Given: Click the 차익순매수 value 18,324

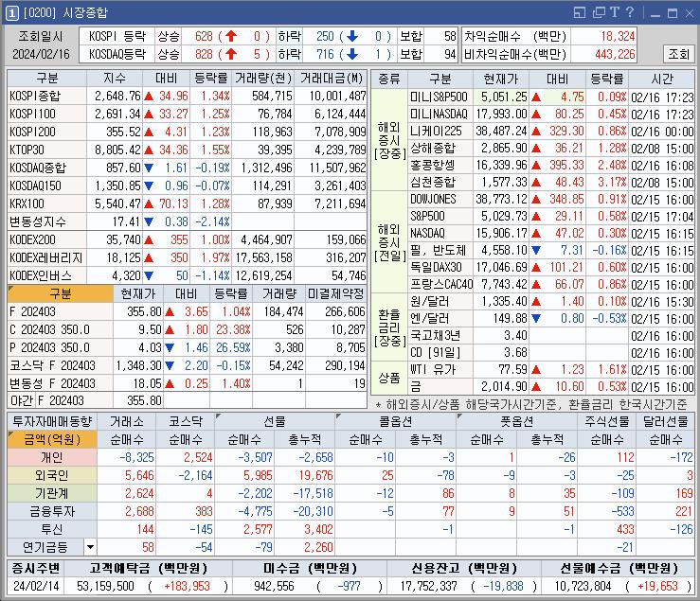Looking at the screenshot, I should (x=618, y=36).
